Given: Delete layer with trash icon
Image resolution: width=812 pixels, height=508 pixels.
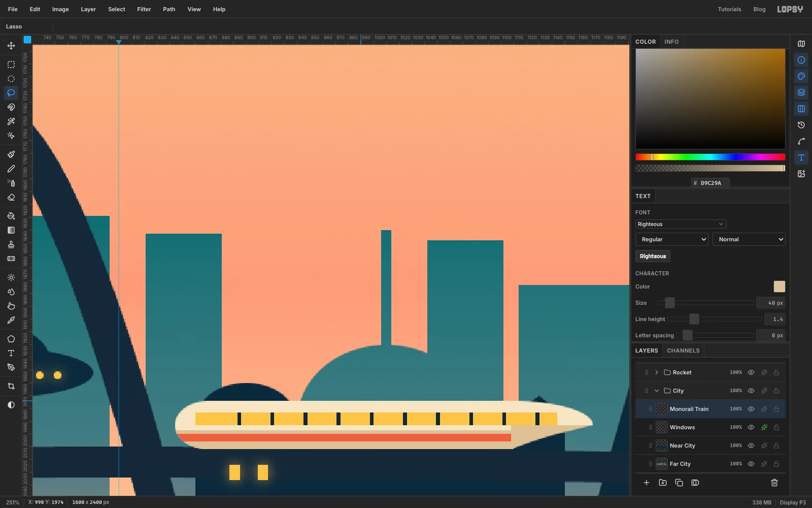Looking at the screenshot, I should [x=774, y=483].
